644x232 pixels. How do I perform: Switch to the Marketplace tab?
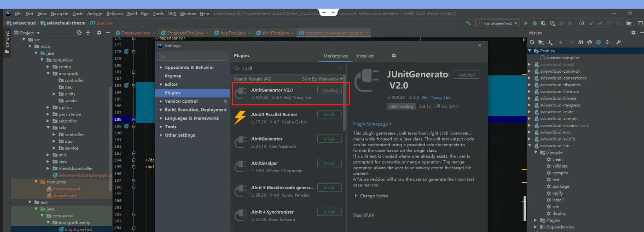pyautogui.click(x=335, y=56)
